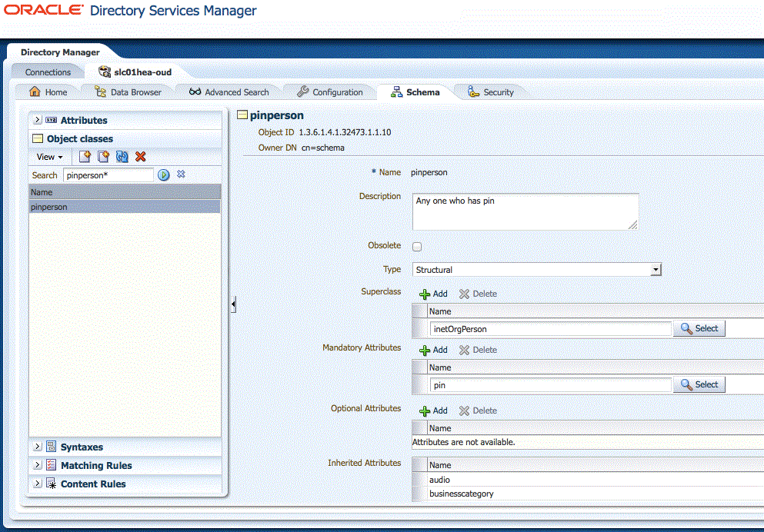Click the magnifier icon beside pin field

[686, 384]
